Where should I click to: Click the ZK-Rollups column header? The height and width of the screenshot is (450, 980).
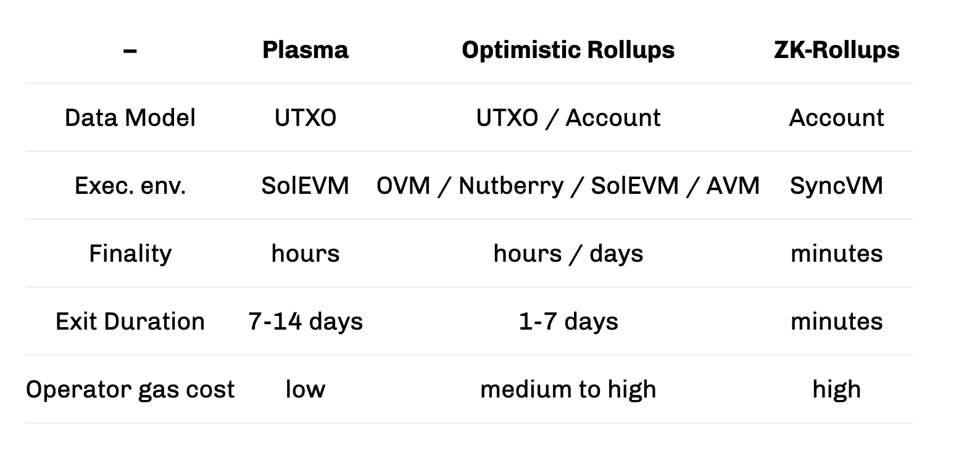(836, 50)
